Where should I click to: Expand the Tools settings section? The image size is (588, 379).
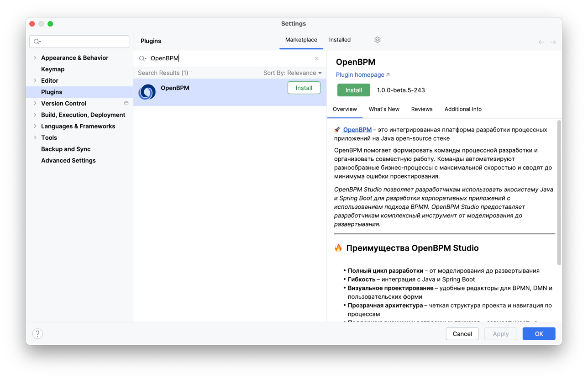click(35, 138)
